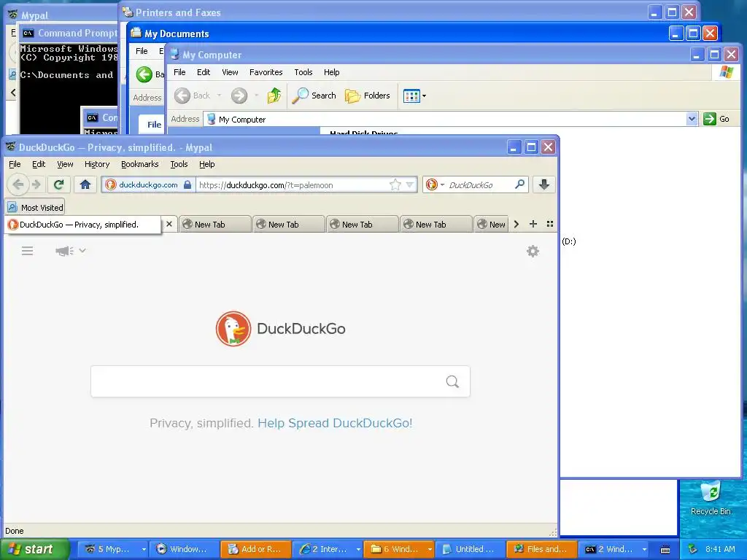The width and height of the screenshot is (747, 560).
Task: Bookmark this page with the star icon
Action: point(395,184)
